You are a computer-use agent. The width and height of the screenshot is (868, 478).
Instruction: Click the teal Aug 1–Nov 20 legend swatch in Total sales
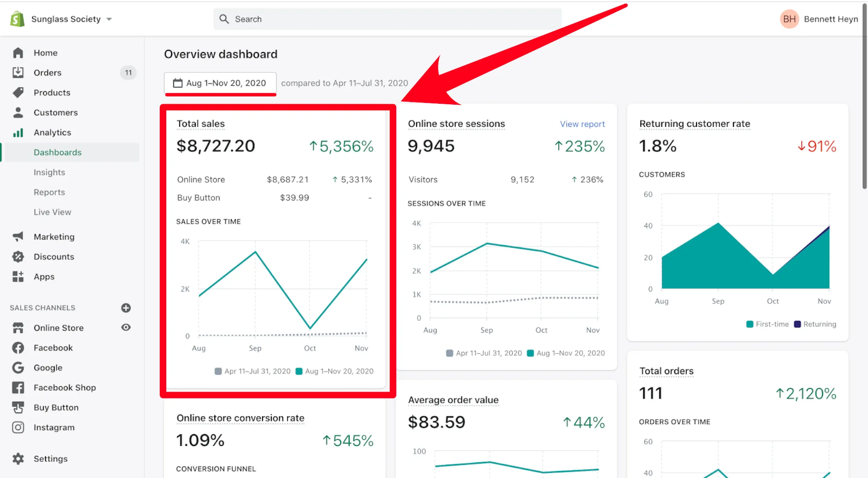click(299, 371)
